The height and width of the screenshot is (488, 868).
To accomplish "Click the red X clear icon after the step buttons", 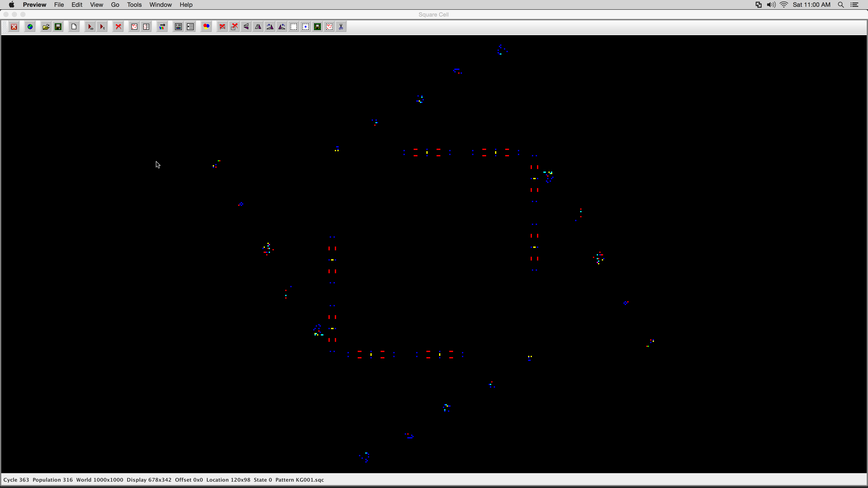I will click(118, 27).
